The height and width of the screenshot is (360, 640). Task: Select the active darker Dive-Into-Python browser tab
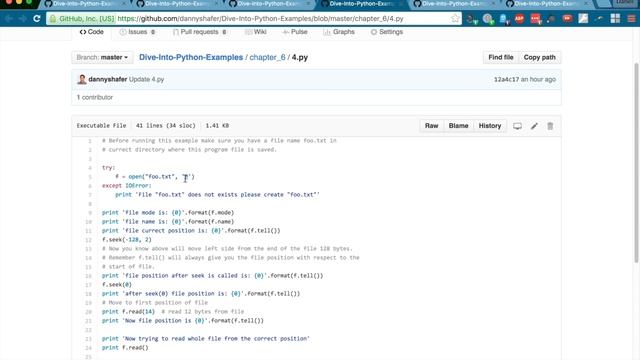tap(359, 4)
